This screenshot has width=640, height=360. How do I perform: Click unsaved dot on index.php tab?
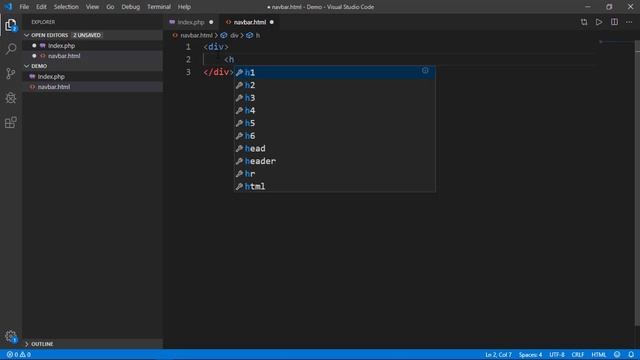point(211,22)
